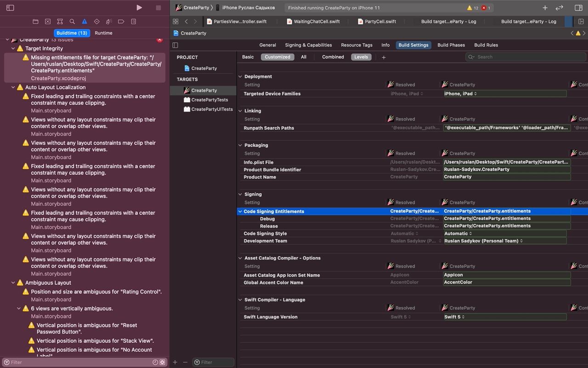
Task: Select the CreatePartyTests target
Action: pyautogui.click(x=205, y=100)
